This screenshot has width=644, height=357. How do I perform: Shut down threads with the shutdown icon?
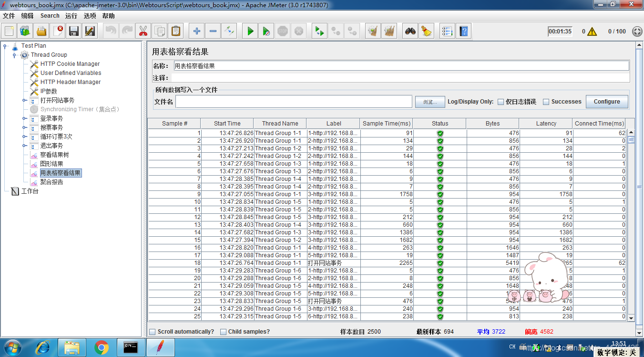pyautogui.click(x=299, y=31)
